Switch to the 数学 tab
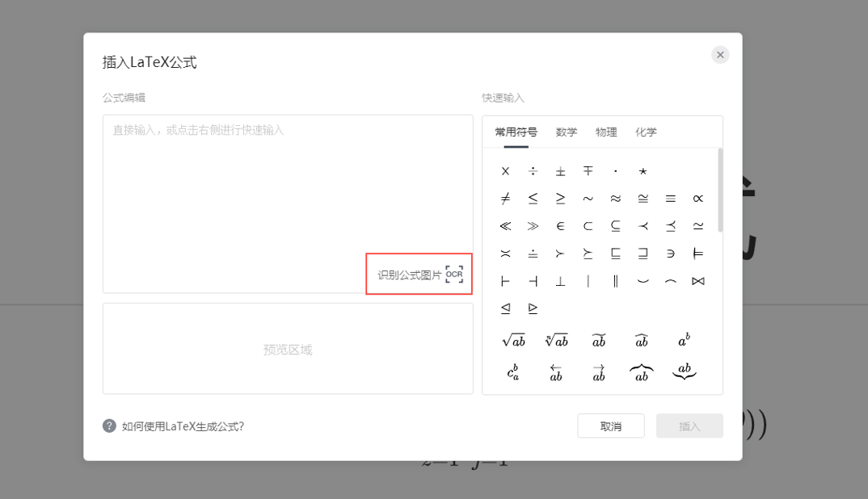868x499 pixels. (x=567, y=132)
